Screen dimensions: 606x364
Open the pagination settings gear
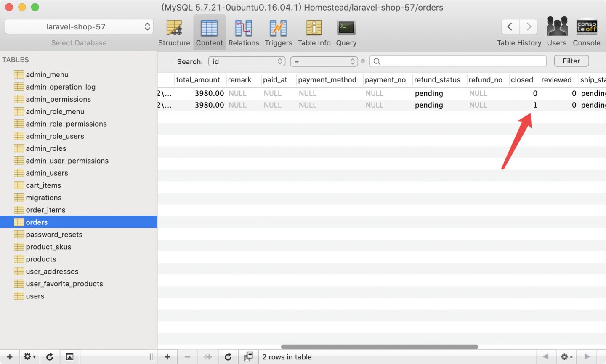(566, 357)
